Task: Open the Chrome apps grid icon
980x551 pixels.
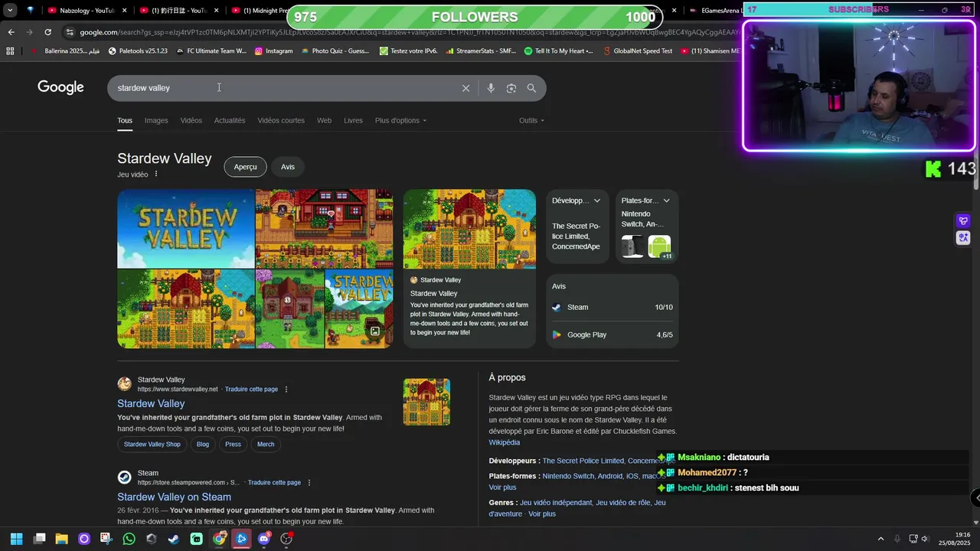Action: coord(10,51)
